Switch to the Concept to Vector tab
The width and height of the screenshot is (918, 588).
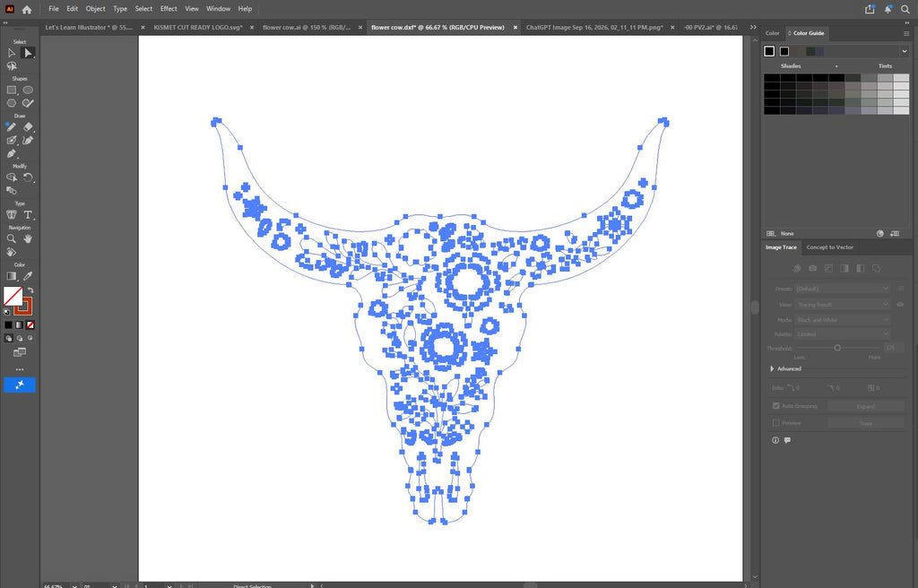829,247
